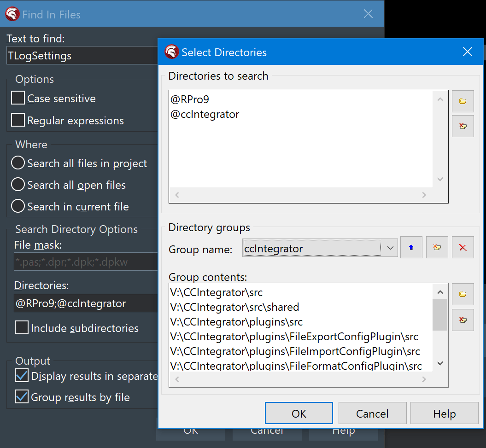Uncheck Group results by file
The height and width of the screenshot is (448, 486).
tap(20, 397)
